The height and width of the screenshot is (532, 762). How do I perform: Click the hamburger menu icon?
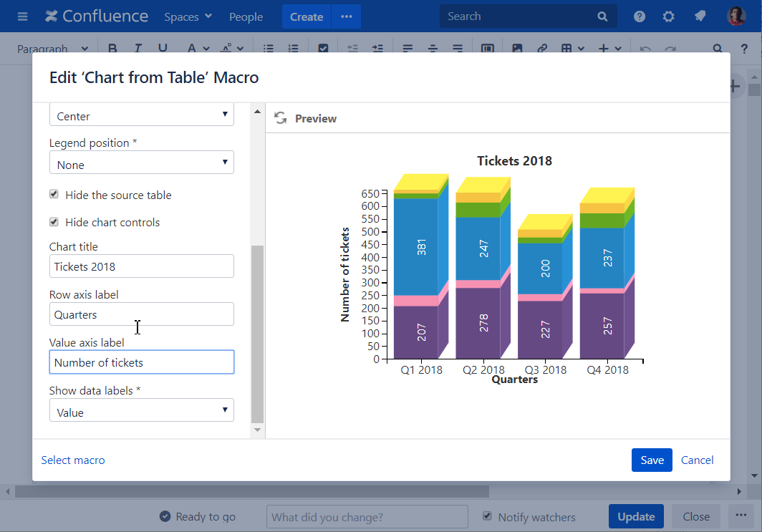pos(22,16)
